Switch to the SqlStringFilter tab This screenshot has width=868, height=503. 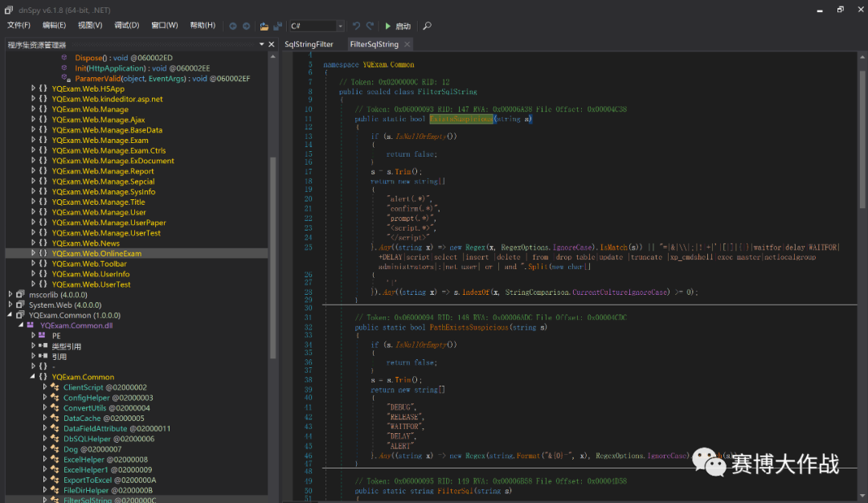click(x=309, y=44)
